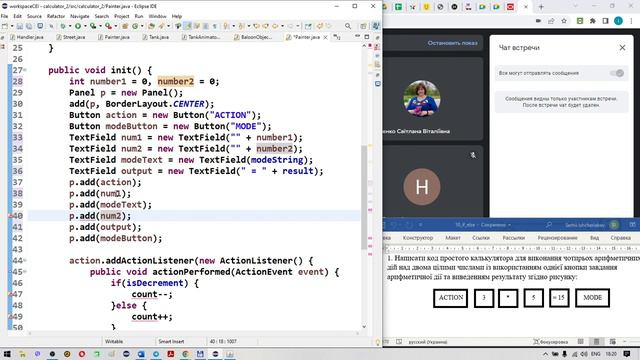
Task: Toggle 'everyone can send messages' switch in chat
Action: (617, 73)
